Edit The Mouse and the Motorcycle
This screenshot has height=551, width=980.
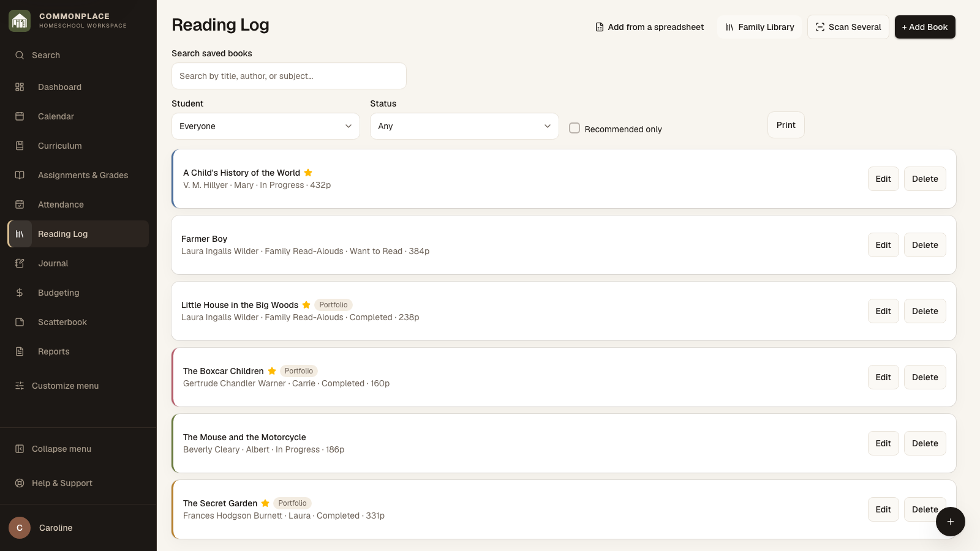pyautogui.click(x=883, y=443)
